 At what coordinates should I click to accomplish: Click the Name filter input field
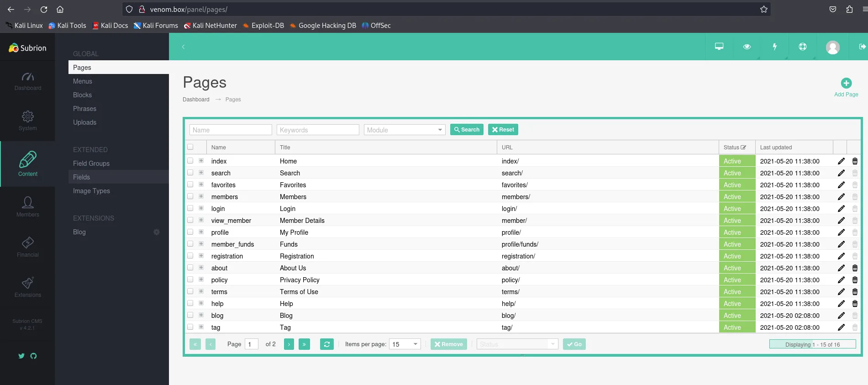[x=231, y=130]
